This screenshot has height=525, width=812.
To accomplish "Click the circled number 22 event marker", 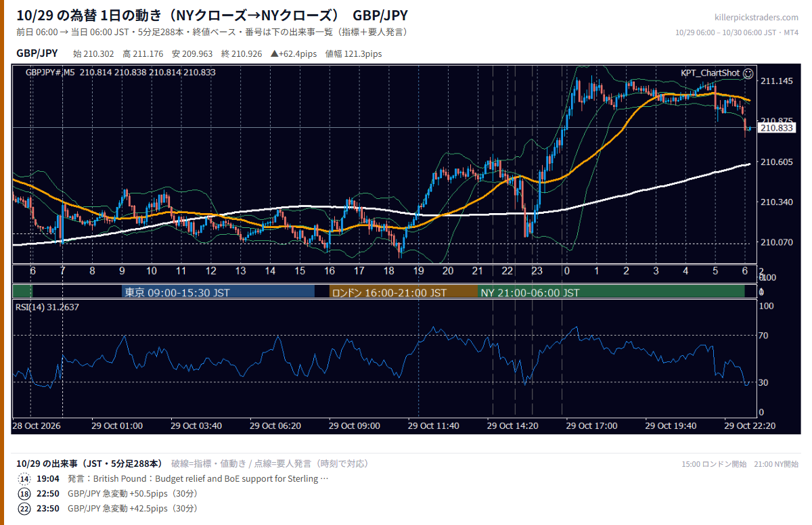I will [24, 509].
